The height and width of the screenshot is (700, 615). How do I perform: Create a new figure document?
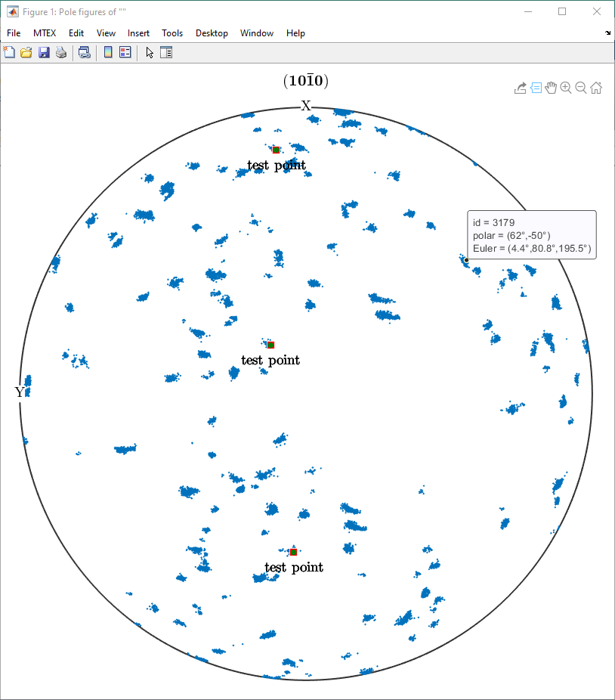click(x=9, y=52)
